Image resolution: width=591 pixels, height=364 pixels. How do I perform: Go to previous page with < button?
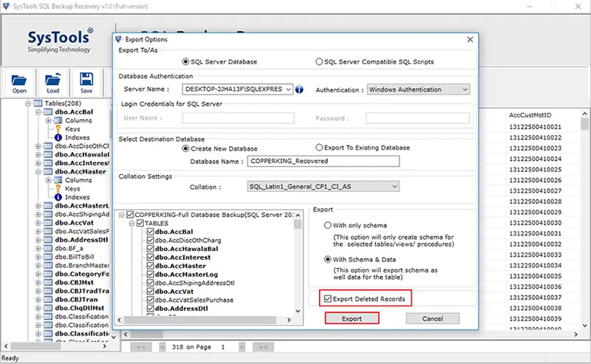[x=163, y=347]
